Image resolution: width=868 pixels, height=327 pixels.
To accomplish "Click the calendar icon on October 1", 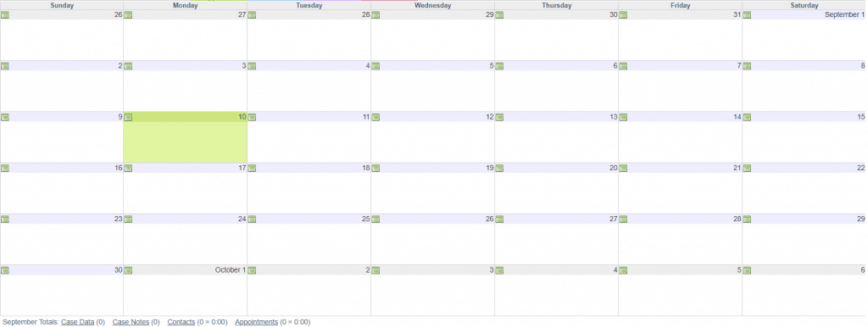I will 129,270.
